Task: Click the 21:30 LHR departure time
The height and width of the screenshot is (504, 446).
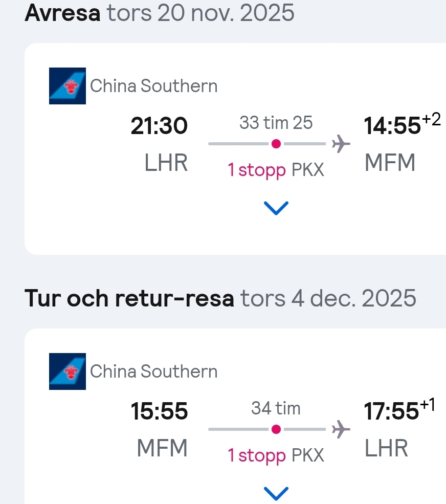Action: [159, 126]
